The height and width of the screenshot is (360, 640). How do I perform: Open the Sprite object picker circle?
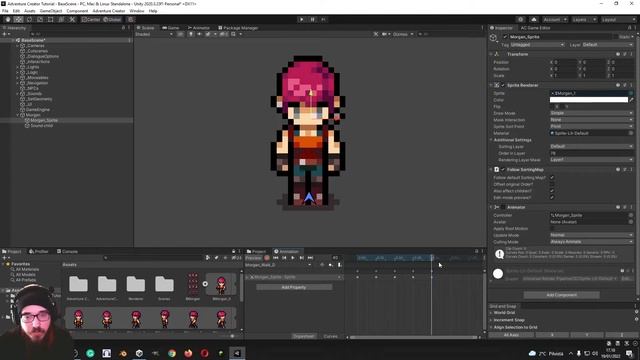pos(631,93)
